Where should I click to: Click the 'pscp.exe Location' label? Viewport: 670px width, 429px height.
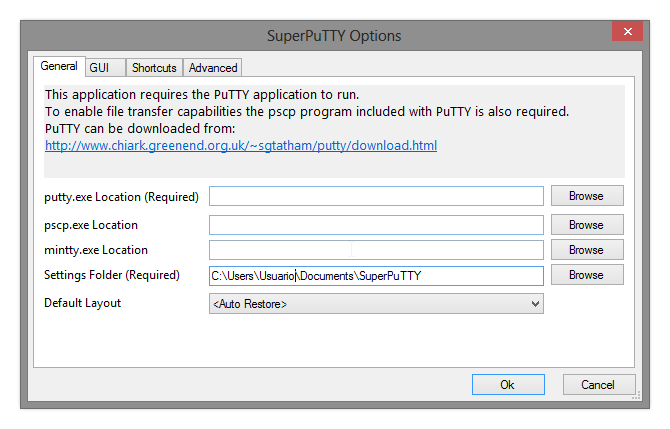tap(91, 225)
